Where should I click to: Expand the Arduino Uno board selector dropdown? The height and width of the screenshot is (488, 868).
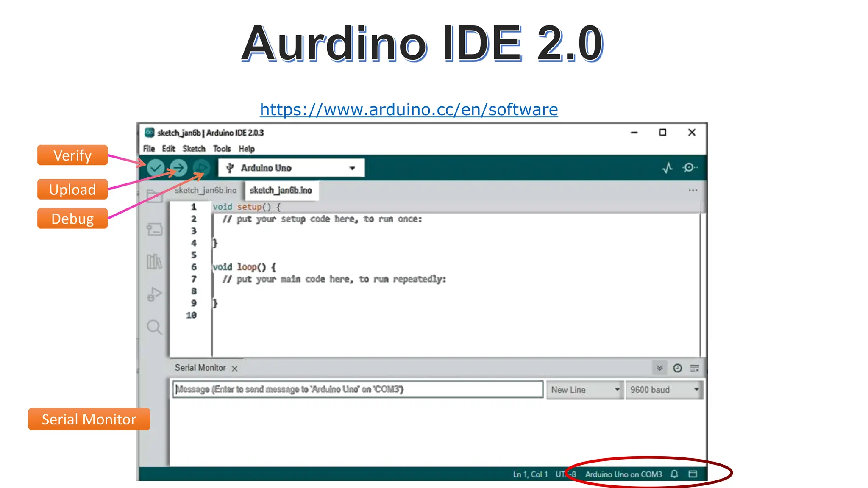291,168
